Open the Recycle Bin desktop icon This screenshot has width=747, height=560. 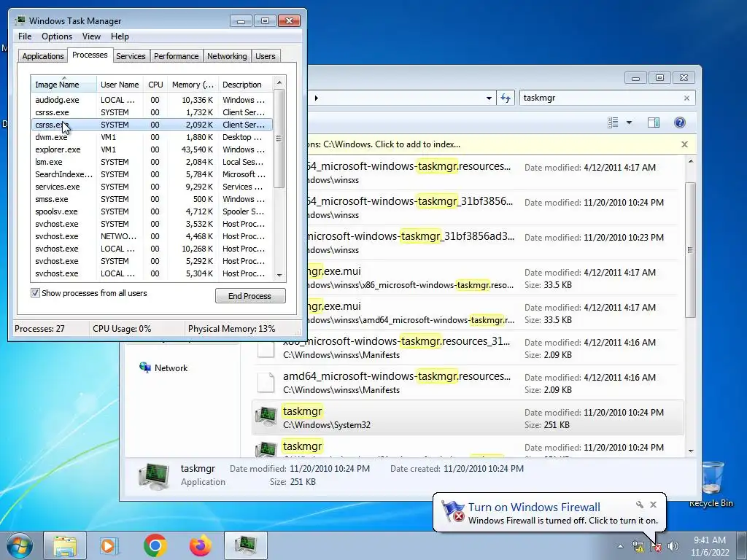711,484
